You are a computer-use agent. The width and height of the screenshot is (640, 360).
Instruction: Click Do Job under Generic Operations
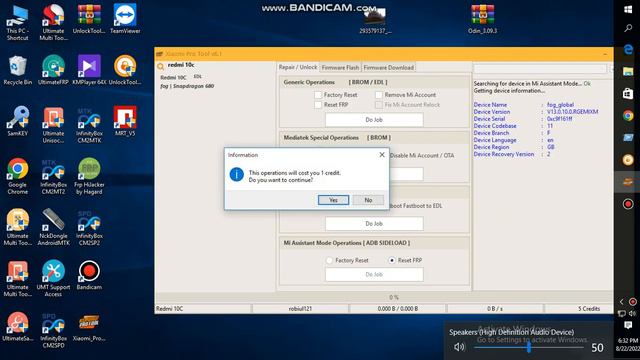(x=374, y=120)
